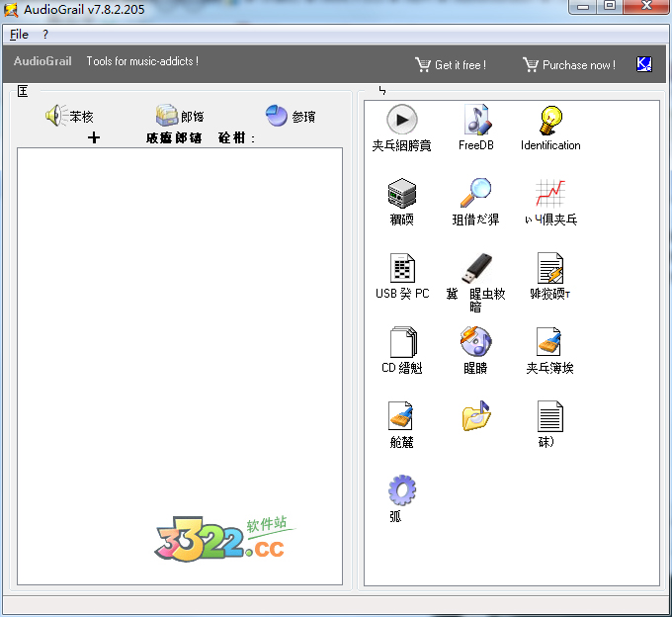Open the document with pencil tool
Screen dimensions: 672x617
550,276
